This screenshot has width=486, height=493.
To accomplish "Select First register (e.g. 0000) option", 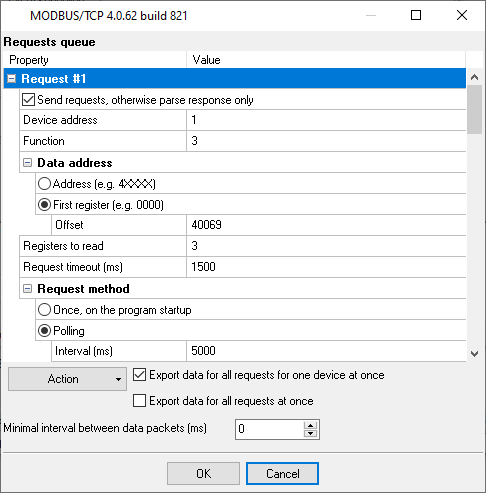I will point(44,205).
